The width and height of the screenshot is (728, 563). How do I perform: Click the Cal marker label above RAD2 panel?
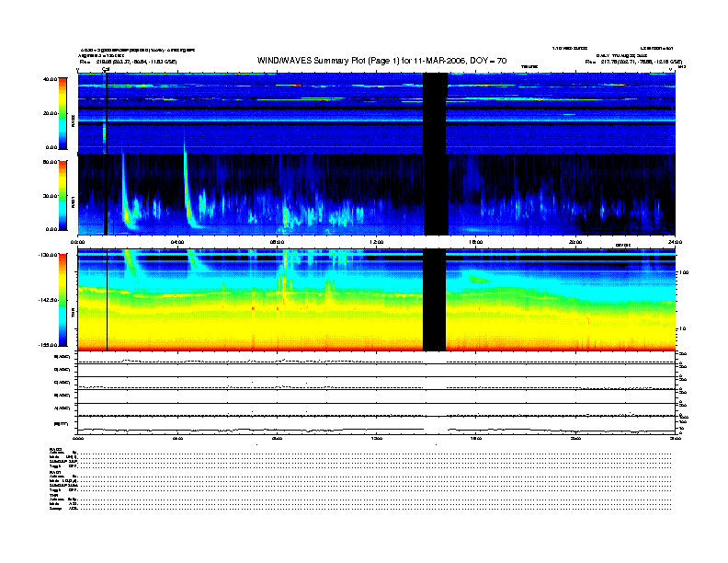click(106, 69)
